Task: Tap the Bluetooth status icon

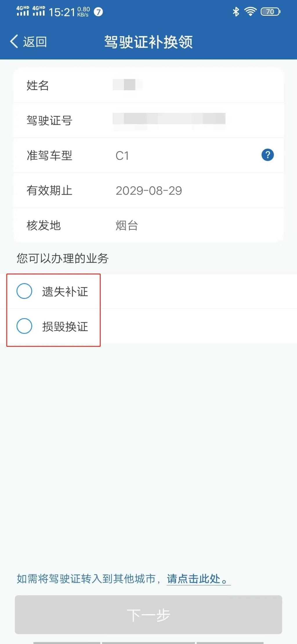Action: tap(236, 12)
